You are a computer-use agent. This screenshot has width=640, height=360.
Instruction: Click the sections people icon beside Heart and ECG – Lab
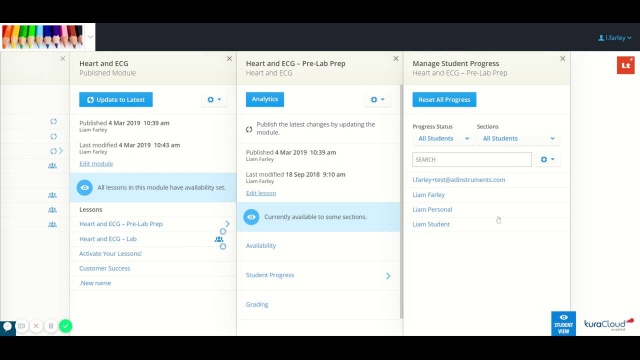tap(219, 239)
